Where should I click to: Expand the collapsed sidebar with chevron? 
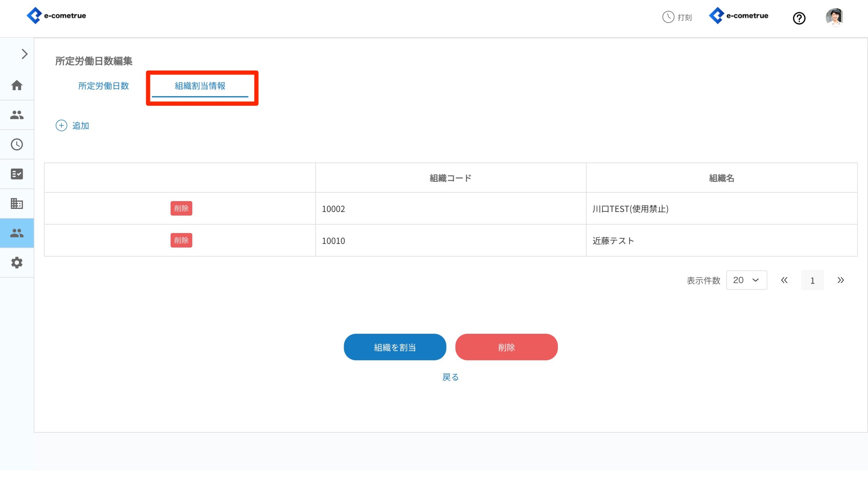click(x=24, y=54)
